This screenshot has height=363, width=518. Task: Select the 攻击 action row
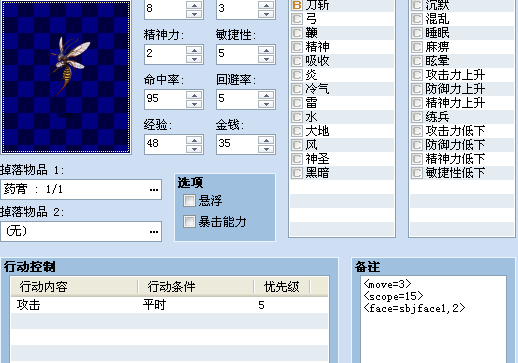170,305
